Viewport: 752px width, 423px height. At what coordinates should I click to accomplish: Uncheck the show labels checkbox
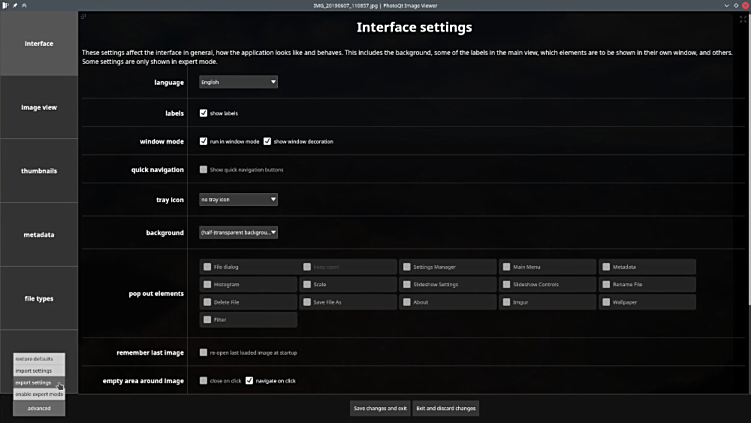click(x=204, y=113)
